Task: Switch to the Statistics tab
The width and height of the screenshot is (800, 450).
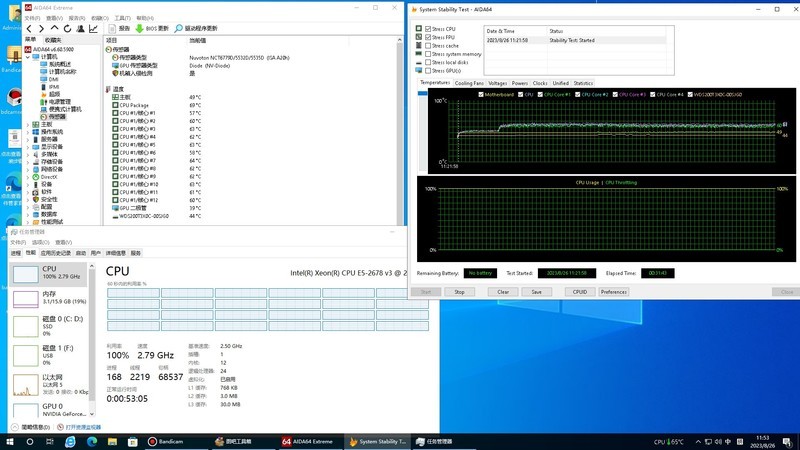Action: point(583,83)
